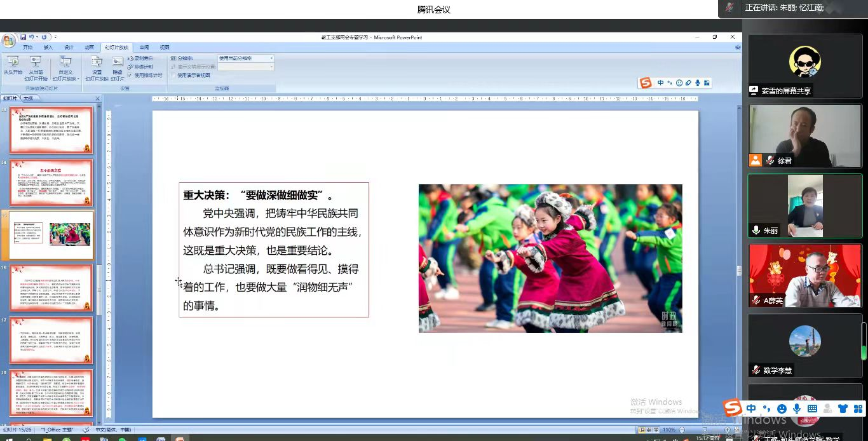Open 设置幻灯片放映 setup icon

point(97,64)
